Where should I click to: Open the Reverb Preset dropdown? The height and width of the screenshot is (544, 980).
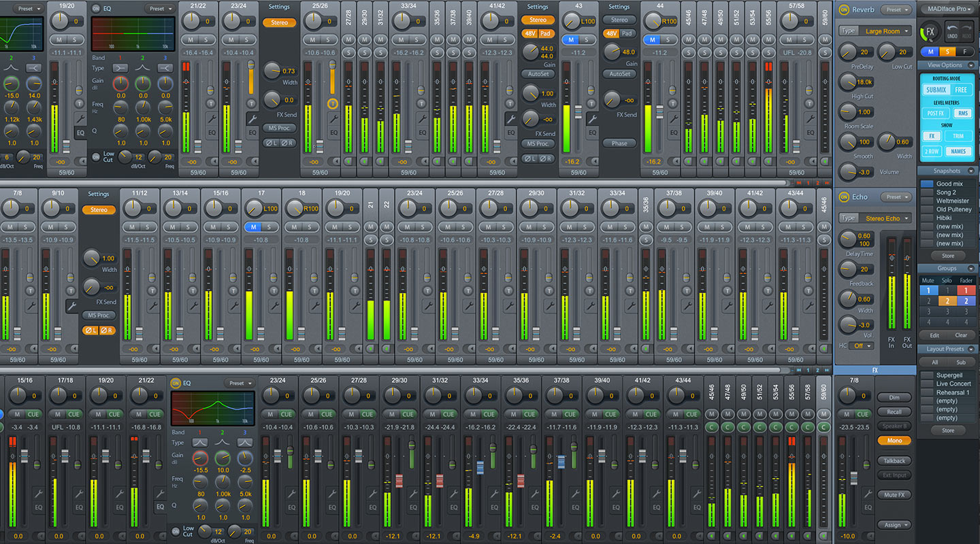click(x=896, y=10)
